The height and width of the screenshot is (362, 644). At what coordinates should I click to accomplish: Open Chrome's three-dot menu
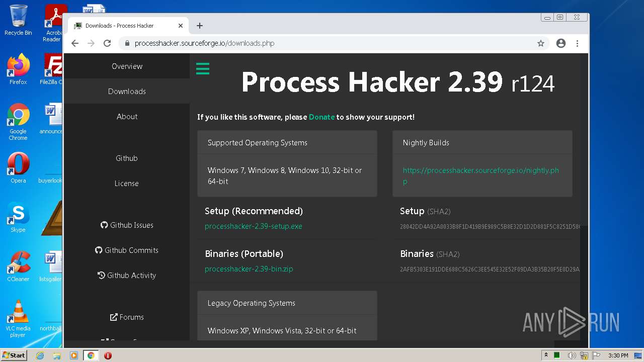577,43
